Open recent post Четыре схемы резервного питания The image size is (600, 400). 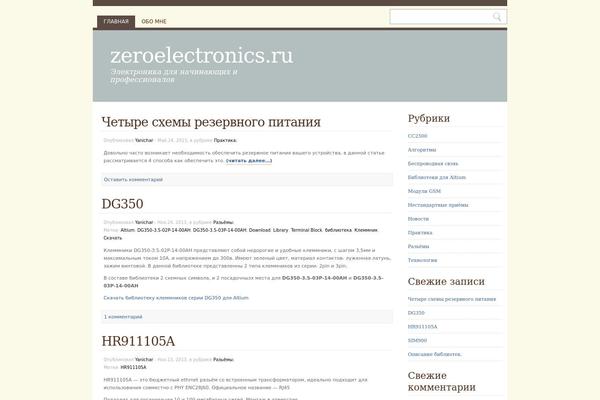click(x=452, y=299)
